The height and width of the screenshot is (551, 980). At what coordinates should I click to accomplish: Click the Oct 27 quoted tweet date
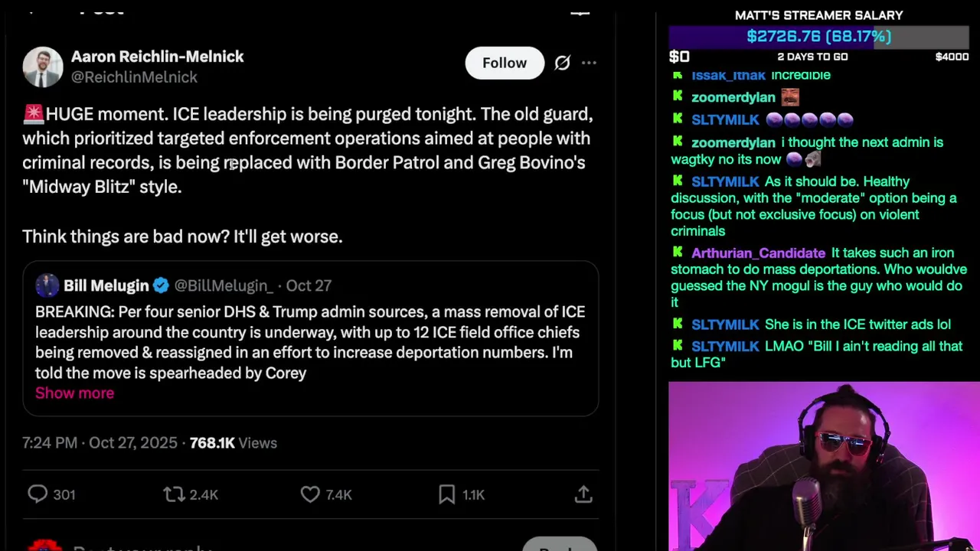click(x=309, y=285)
